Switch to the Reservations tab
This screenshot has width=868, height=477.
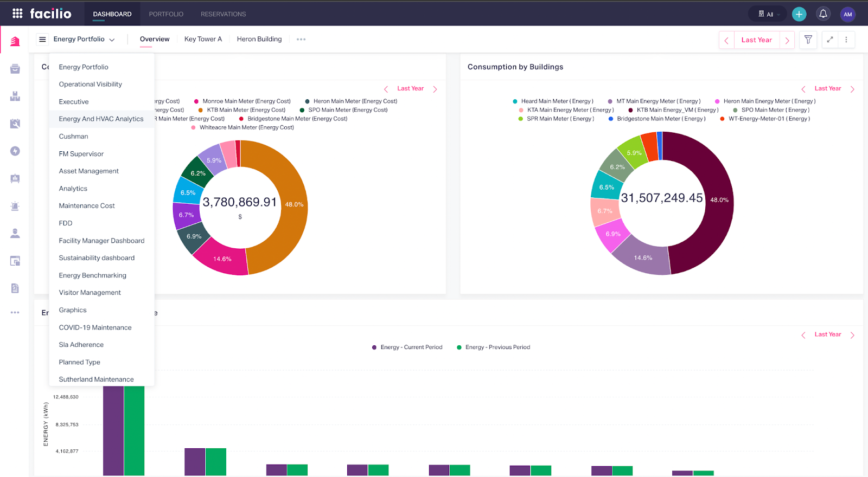pyautogui.click(x=224, y=14)
